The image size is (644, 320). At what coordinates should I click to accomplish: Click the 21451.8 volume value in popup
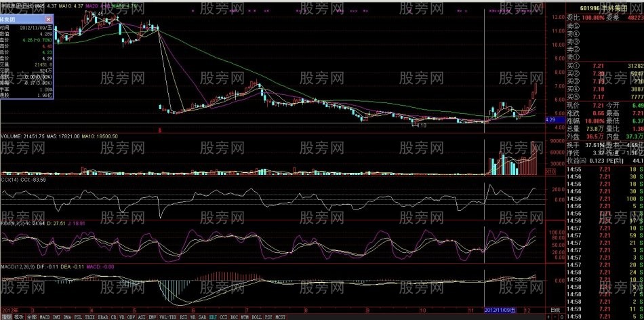pos(43,64)
